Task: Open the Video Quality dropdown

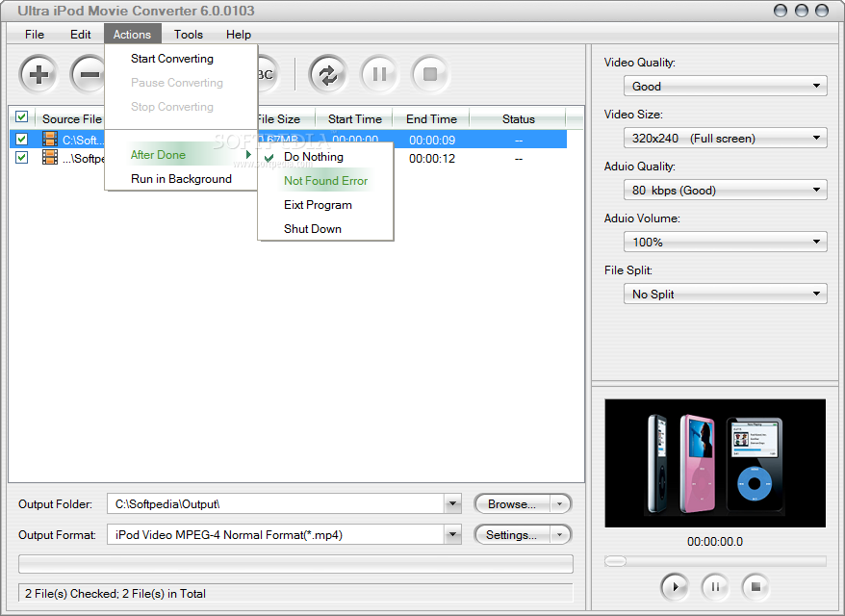Action: click(726, 86)
